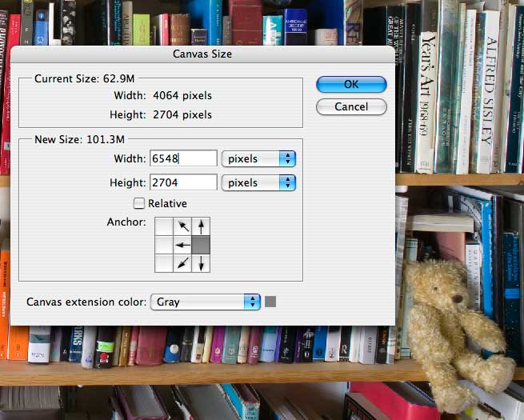The image size is (524, 420).
Task: Set anchor to bottom-right down arrow cell
Action: [x=201, y=263]
